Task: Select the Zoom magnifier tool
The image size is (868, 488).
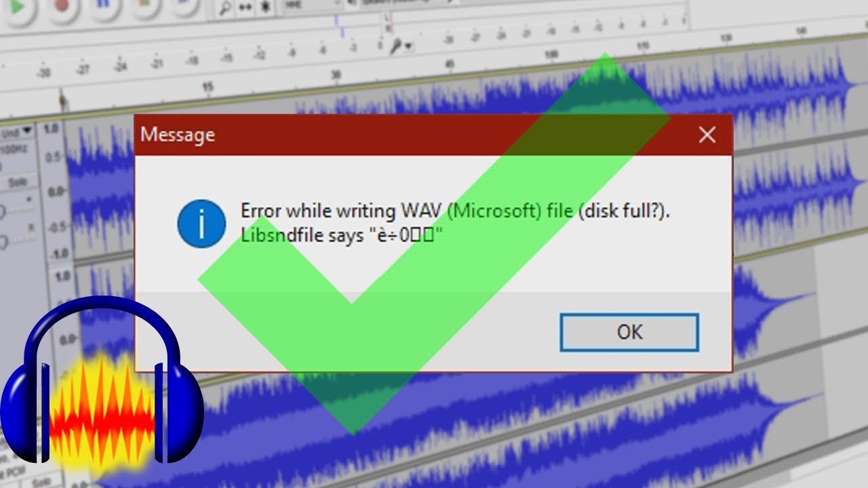Action: point(224,9)
